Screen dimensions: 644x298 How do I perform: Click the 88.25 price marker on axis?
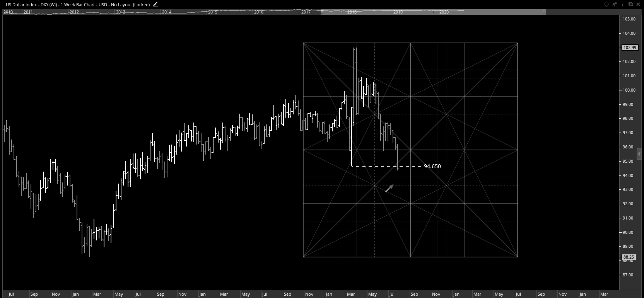click(629, 257)
